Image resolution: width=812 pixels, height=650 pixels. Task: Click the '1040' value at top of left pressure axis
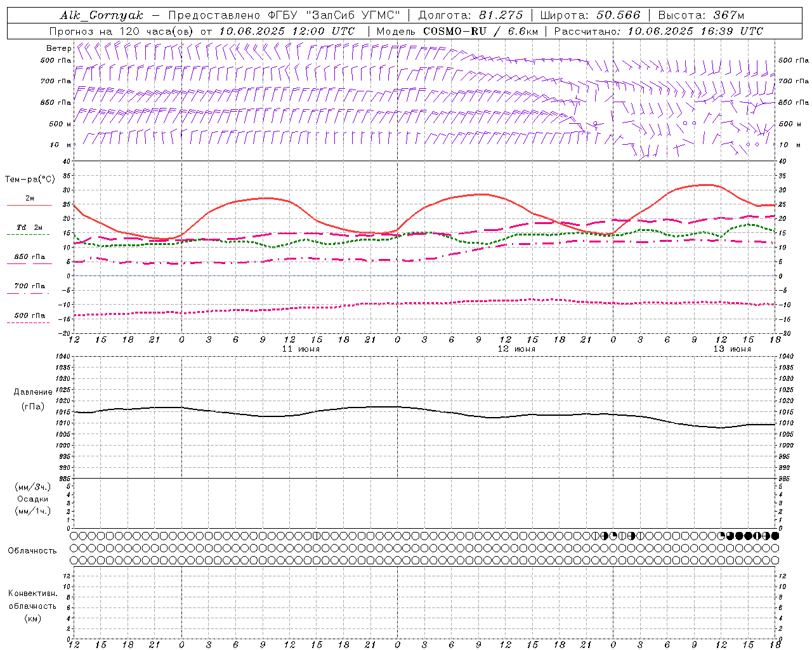click(x=62, y=357)
